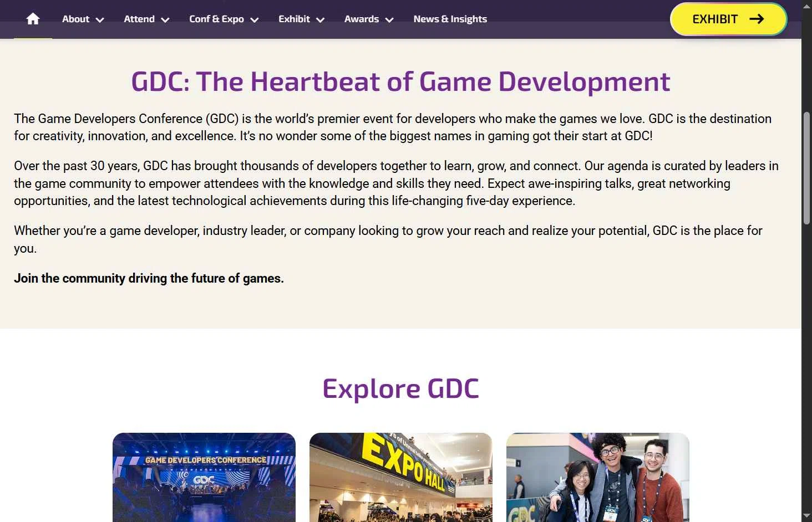Viewport: 812px width, 522px height.
Task: Click the paragraph starting 'The Game Developers Conference (GDC)'
Action: tap(393, 127)
